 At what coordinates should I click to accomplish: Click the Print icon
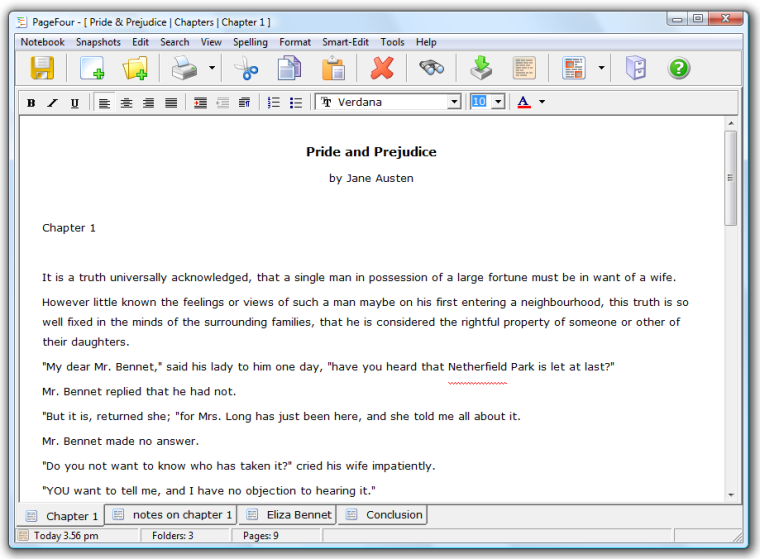185,68
